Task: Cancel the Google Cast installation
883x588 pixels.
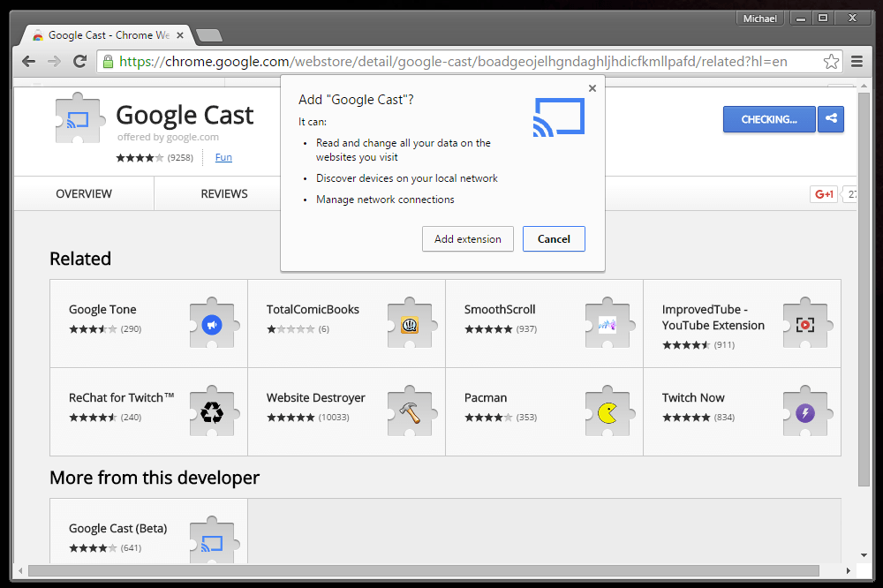Action: pyautogui.click(x=554, y=238)
